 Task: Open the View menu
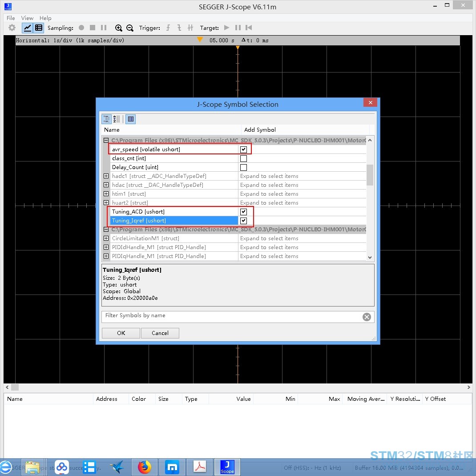(x=27, y=18)
